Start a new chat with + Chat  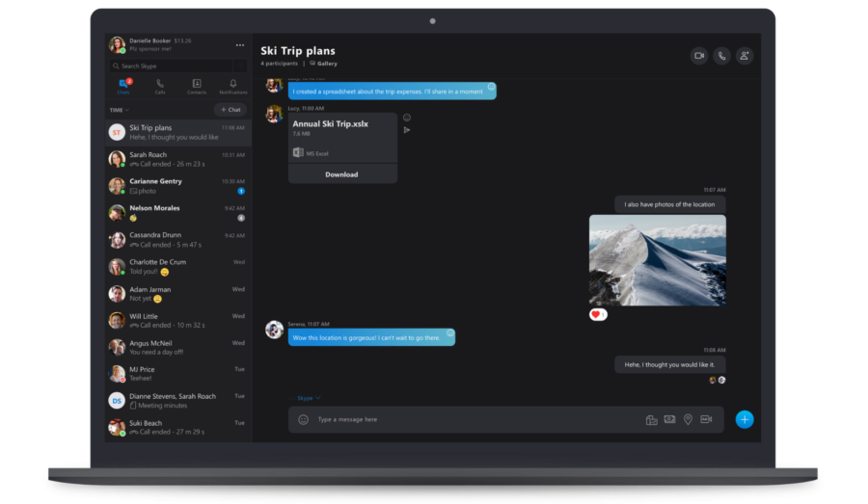(x=231, y=110)
